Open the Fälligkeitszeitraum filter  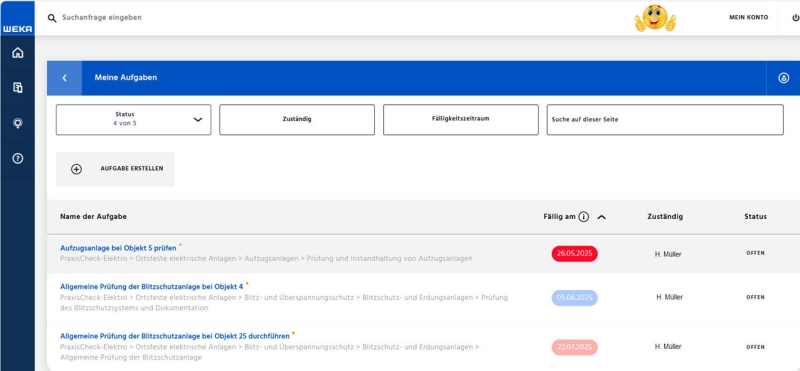(x=461, y=119)
